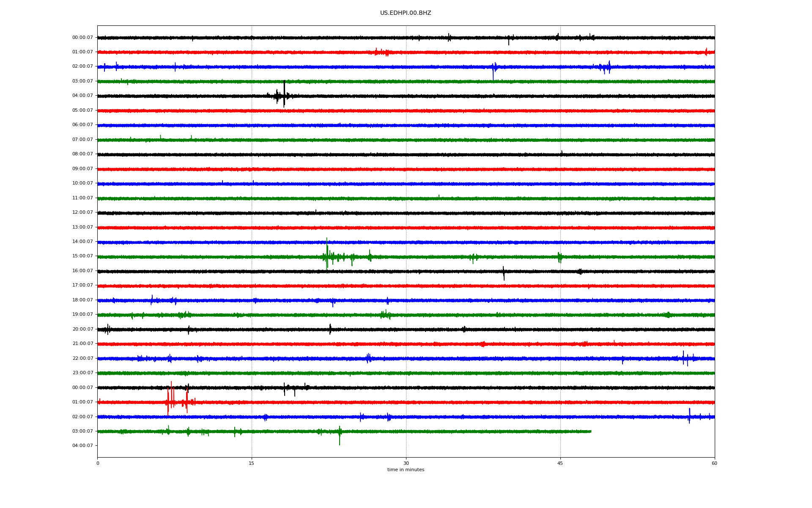Screen dimensions: 812x508
Task: Select the 13:00:07 time label
Action: [82, 227]
